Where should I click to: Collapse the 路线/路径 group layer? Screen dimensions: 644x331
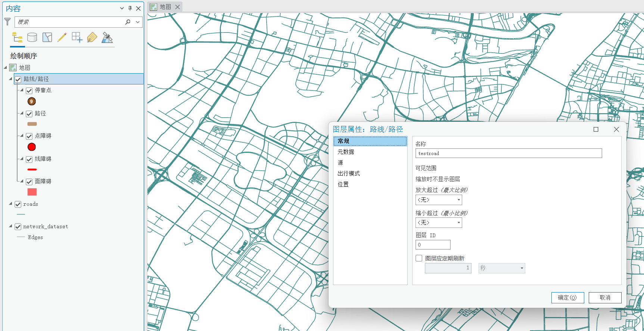pos(10,79)
